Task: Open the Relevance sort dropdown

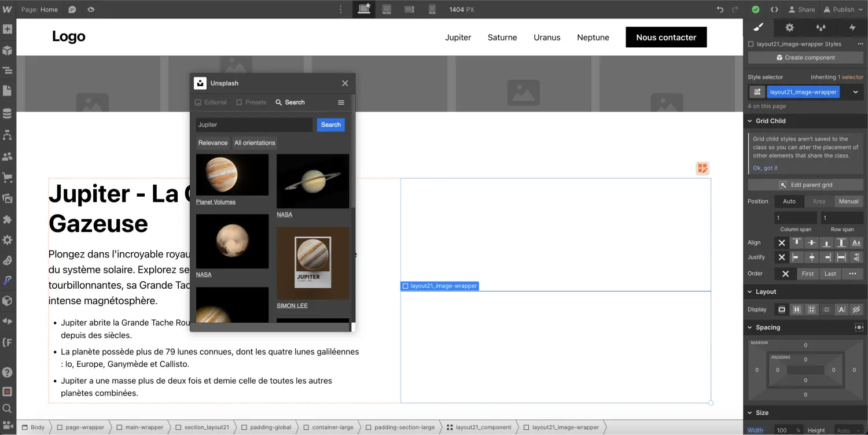Action: (213, 143)
